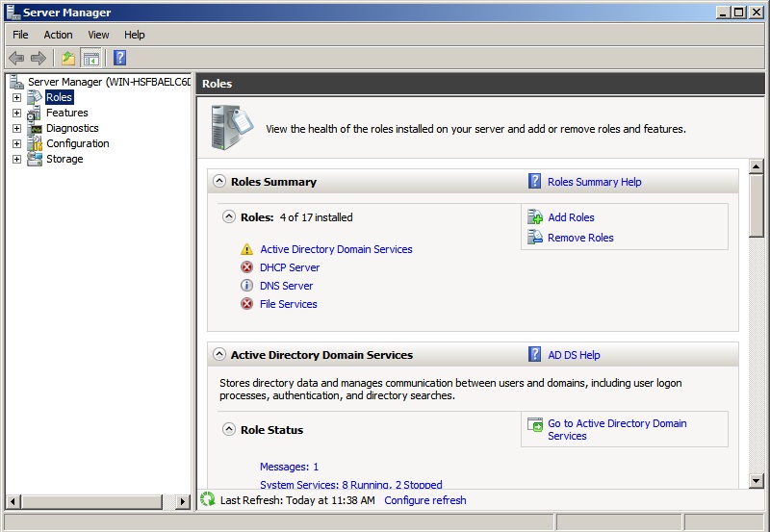Open the Help menu
Screen dimensions: 770x532
[x=134, y=35]
